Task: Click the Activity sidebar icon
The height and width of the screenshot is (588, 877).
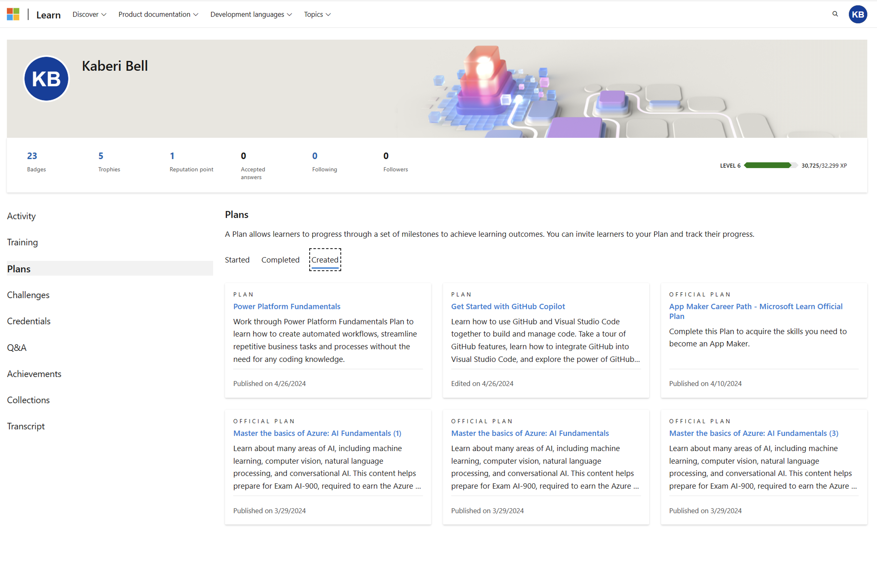Action: [21, 216]
